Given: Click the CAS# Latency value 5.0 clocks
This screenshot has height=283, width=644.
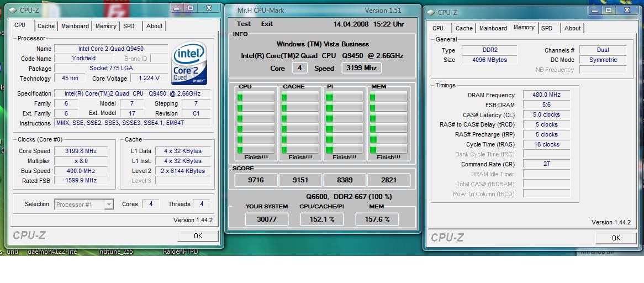Looking at the screenshot, I should (x=547, y=114).
